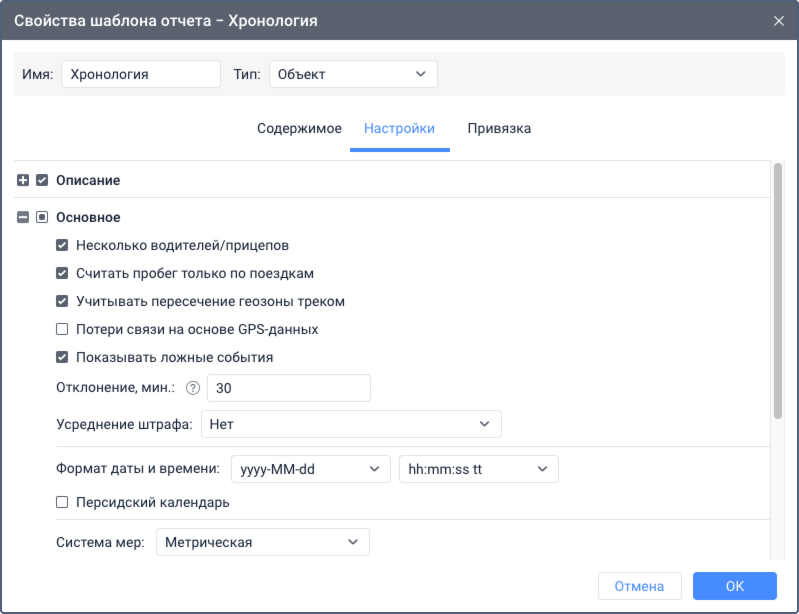Click the Отмена button
The image size is (799, 614).
point(639,586)
